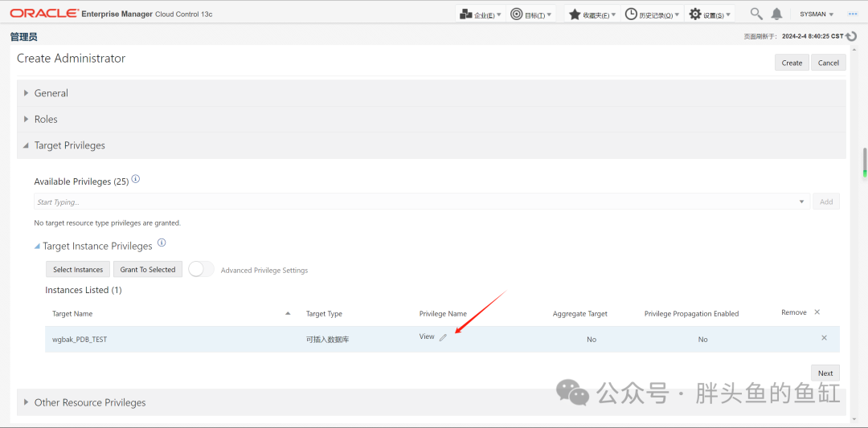Click the three-dot overflow icon
Screen dimensions: 868x428
(x=853, y=14)
